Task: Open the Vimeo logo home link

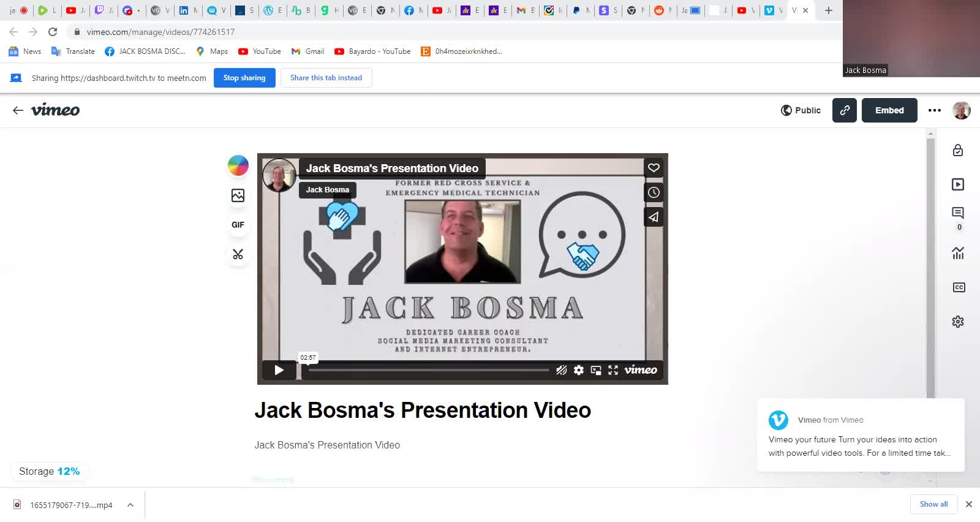Action: [x=55, y=110]
